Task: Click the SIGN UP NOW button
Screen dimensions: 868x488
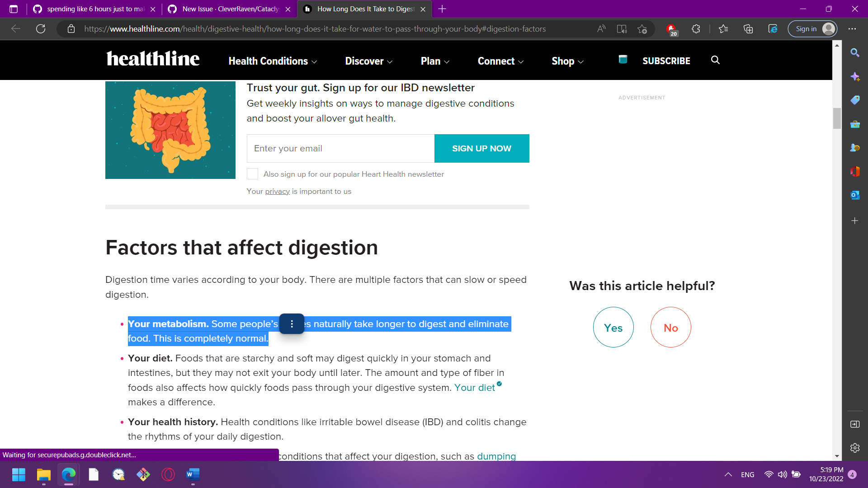Action: tap(481, 148)
